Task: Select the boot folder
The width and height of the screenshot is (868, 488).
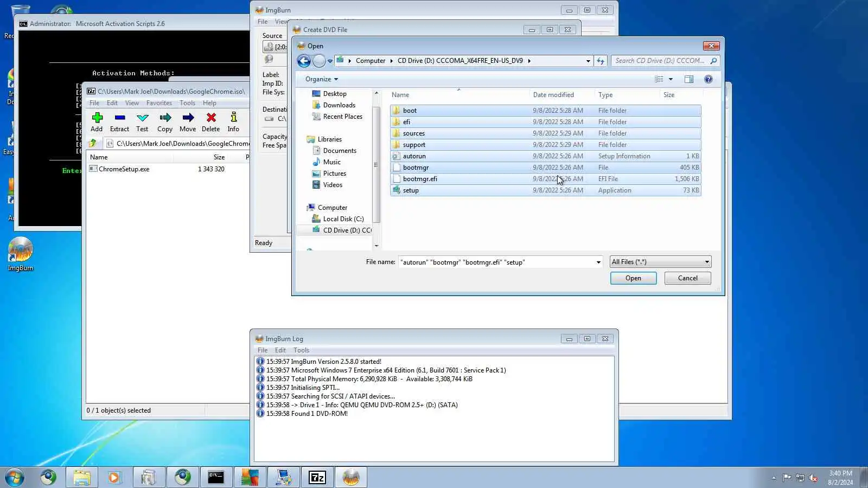Action: [546, 111]
